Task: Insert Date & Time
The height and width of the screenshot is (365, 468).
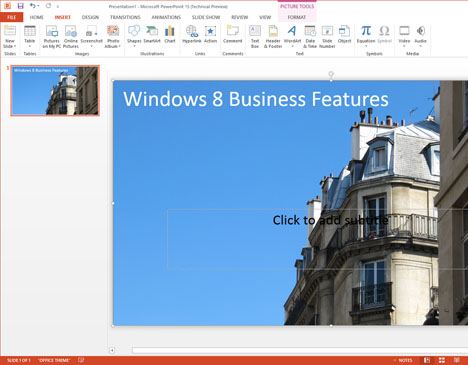Action: (310, 31)
